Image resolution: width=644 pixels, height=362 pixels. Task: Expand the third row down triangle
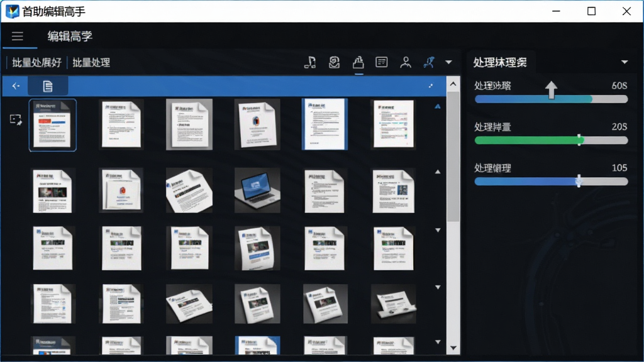click(438, 230)
